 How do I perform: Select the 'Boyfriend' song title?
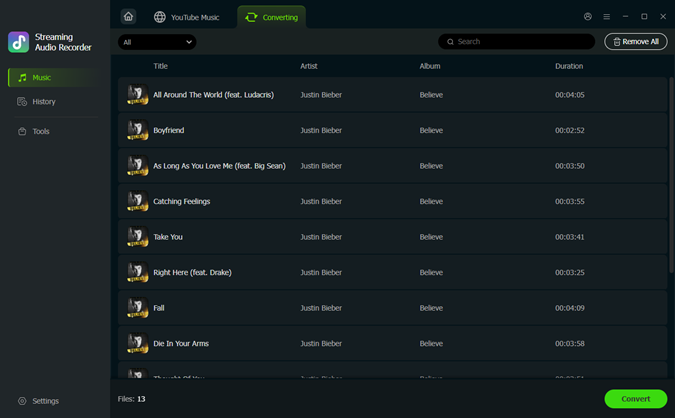click(x=169, y=130)
